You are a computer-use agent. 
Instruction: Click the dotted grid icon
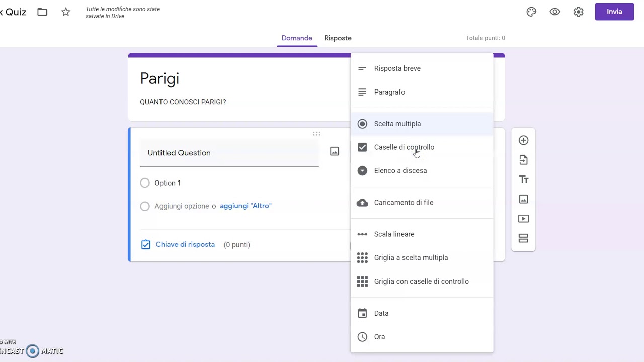click(362, 258)
